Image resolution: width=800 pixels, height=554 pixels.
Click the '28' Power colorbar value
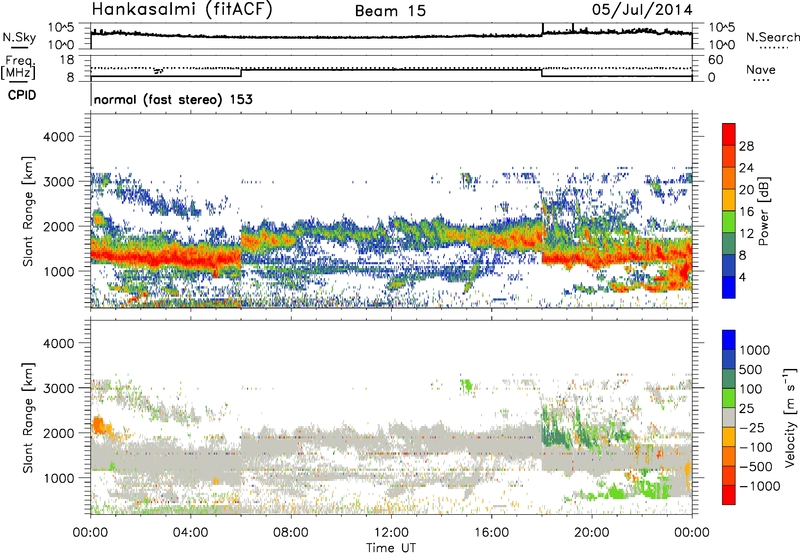tap(746, 146)
